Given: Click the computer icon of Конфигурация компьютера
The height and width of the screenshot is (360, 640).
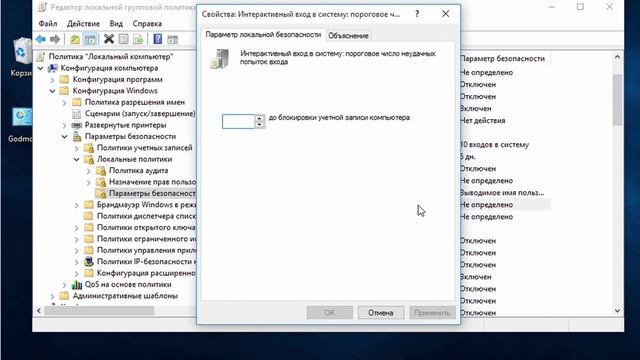Looking at the screenshot, I should point(53,68).
